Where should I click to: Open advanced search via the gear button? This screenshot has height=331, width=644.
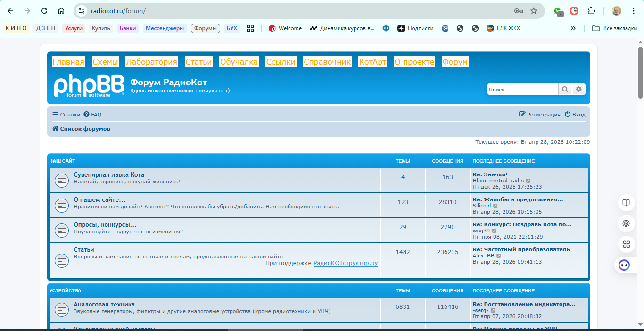[x=578, y=89]
